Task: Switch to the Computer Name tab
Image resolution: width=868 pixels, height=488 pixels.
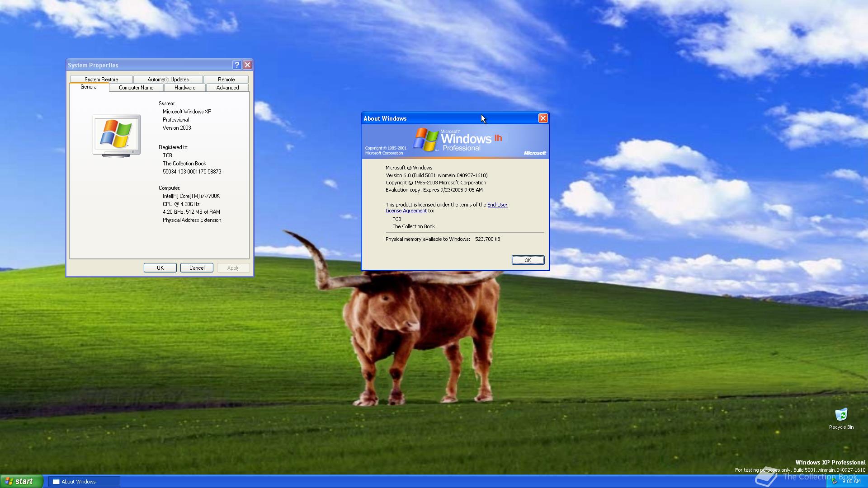Action: tap(136, 88)
